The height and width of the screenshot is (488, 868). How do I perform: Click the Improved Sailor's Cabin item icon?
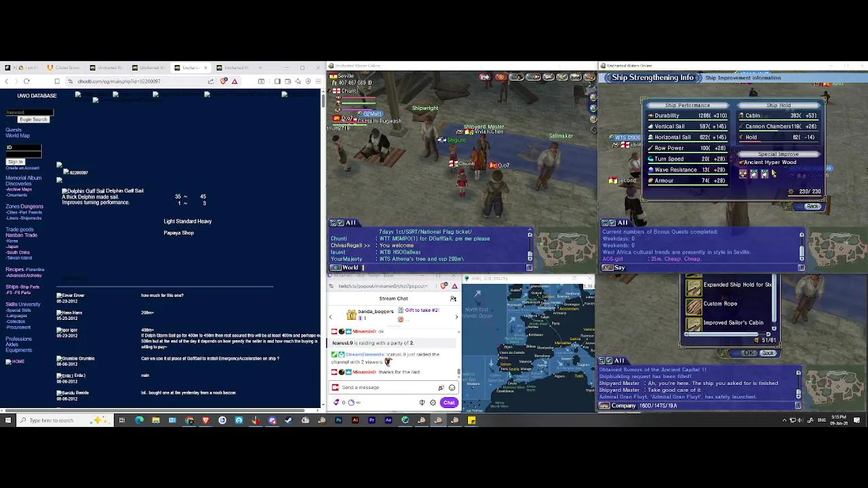coord(694,325)
